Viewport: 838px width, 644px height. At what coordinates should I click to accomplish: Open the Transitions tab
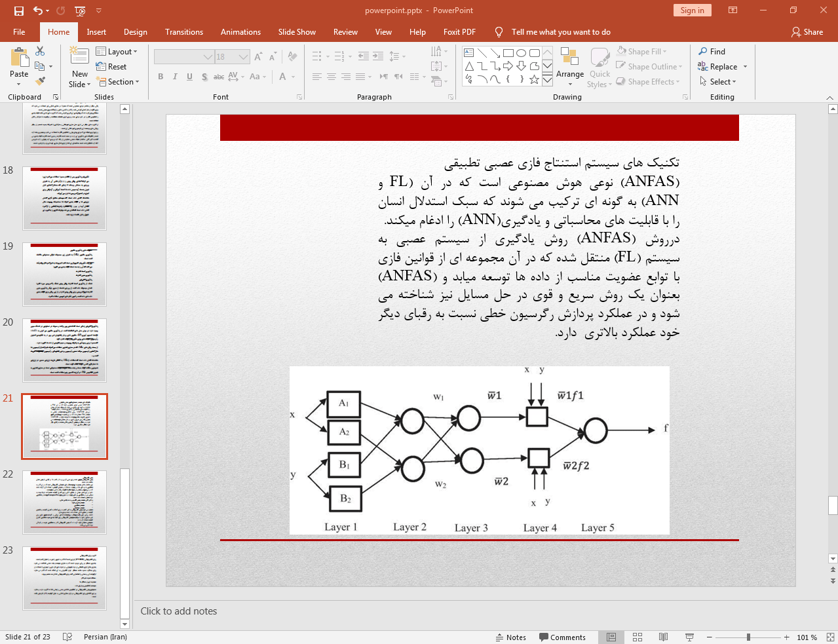[x=184, y=31]
